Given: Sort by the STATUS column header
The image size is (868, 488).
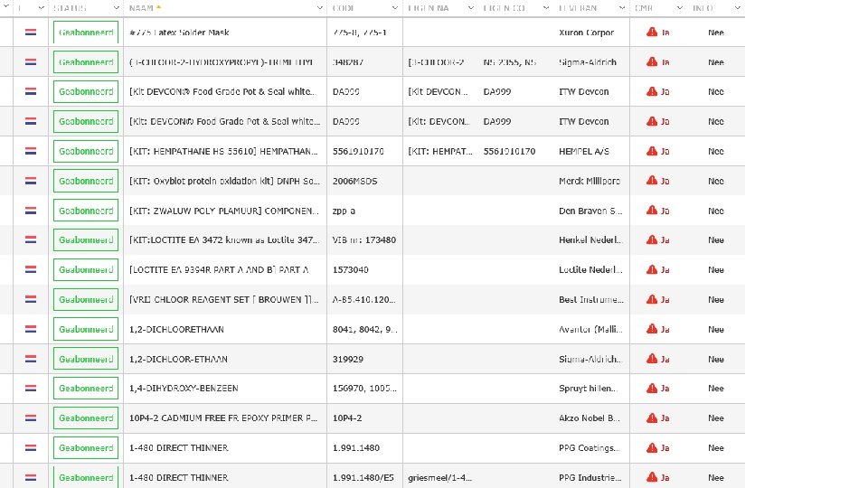Looking at the screenshot, I should [70, 8].
